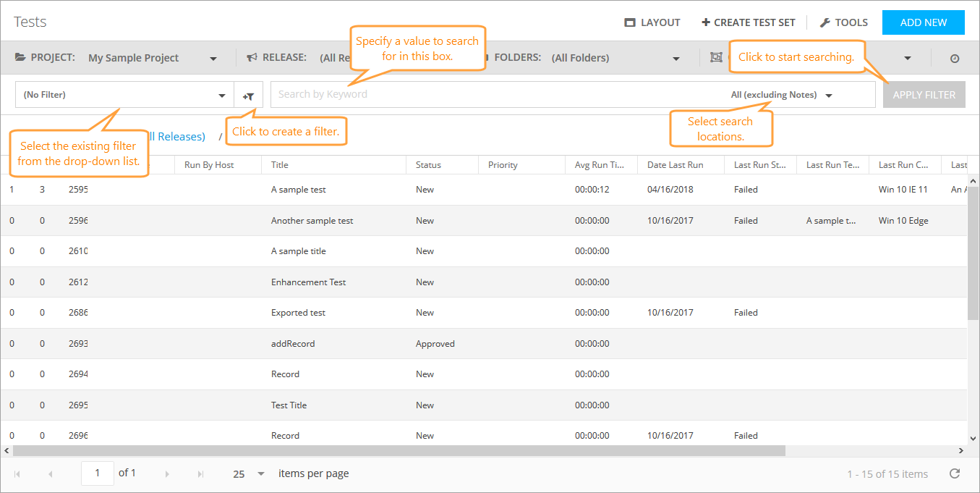The height and width of the screenshot is (493, 980).
Task: Expand the My Sample Project selector
Action: click(213, 56)
